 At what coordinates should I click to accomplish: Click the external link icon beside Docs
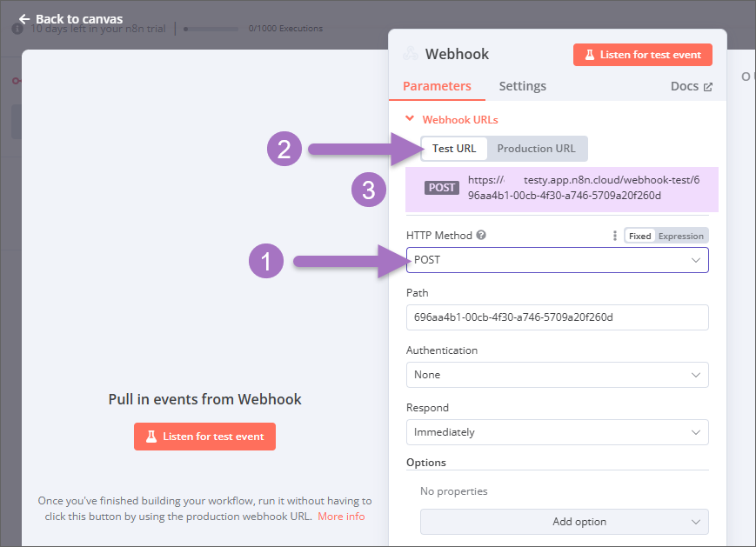click(x=707, y=87)
